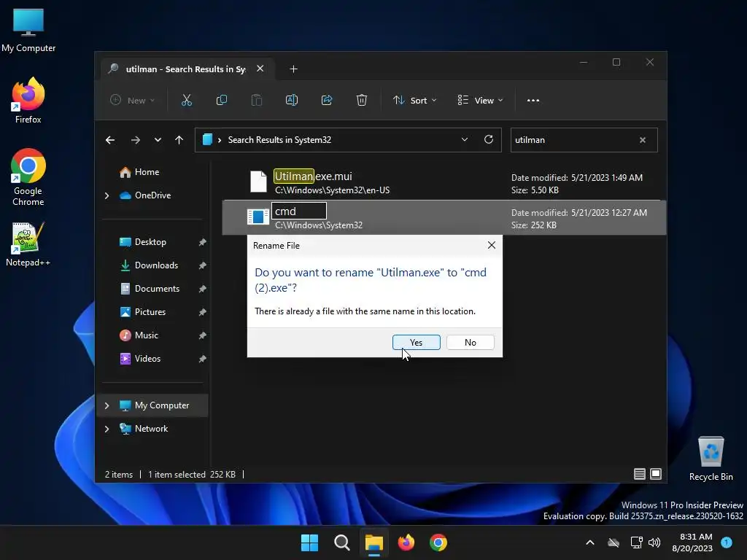Open Desktop in navigation pane
Viewport: 747px width, 560px height.
(142, 242)
